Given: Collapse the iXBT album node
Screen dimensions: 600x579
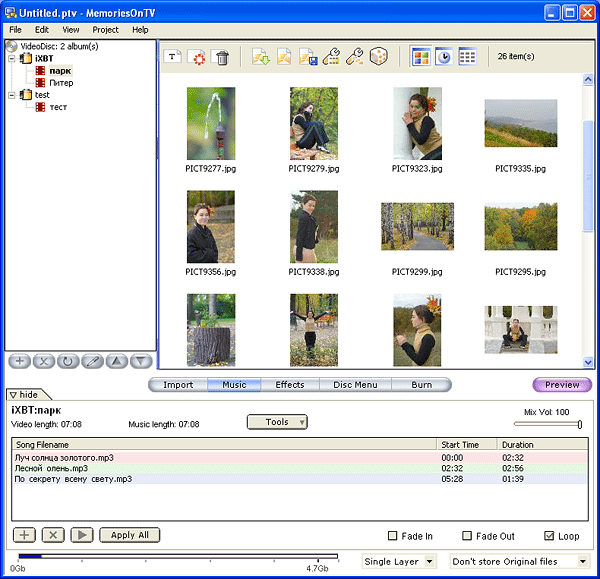Looking at the screenshot, I should [12, 59].
